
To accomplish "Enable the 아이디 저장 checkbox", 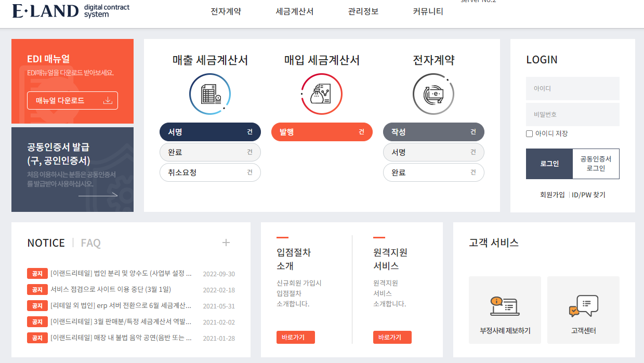I will pyautogui.click(x=529, y=133).
